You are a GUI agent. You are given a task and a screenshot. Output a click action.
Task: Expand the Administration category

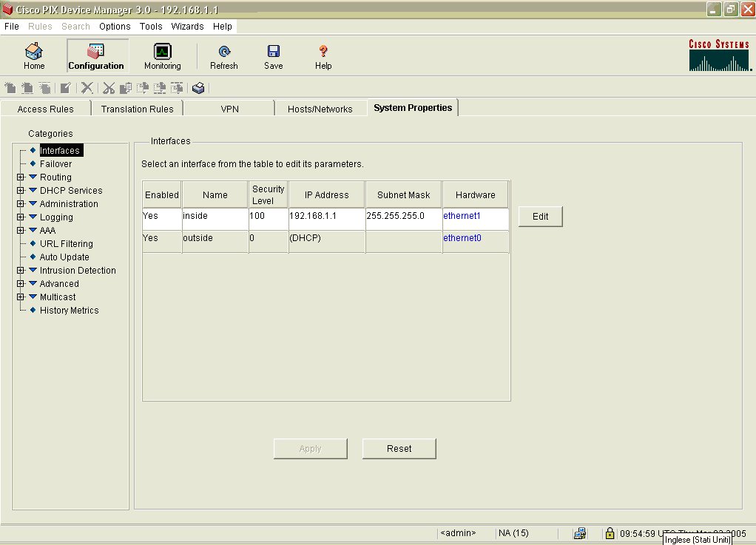point(21,204)
